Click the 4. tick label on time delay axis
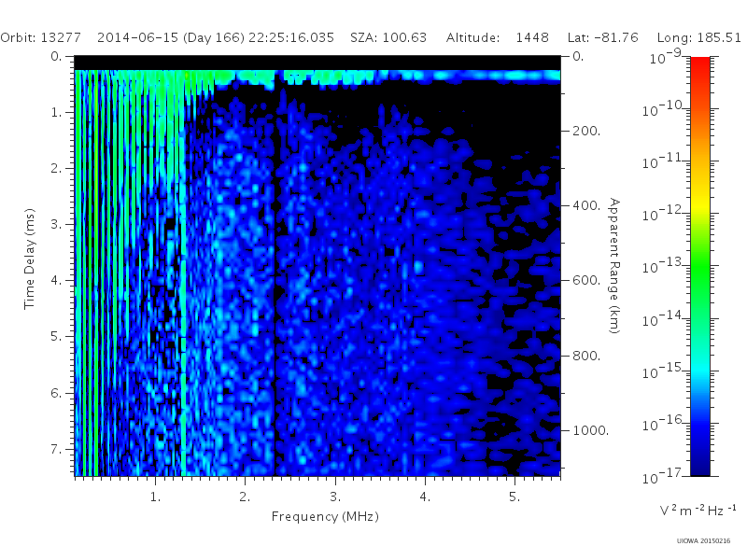The image size is (747, 560). [56, 280]
